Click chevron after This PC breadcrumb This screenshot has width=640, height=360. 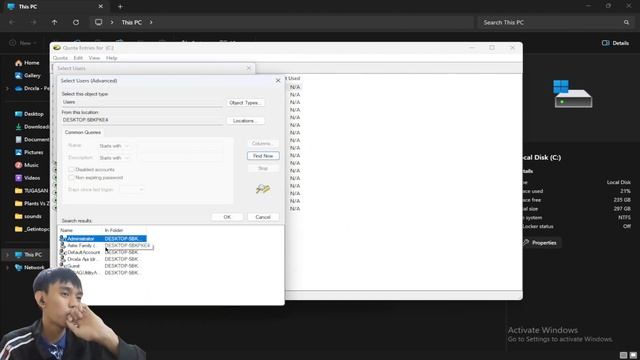click(x=151, y=22)
